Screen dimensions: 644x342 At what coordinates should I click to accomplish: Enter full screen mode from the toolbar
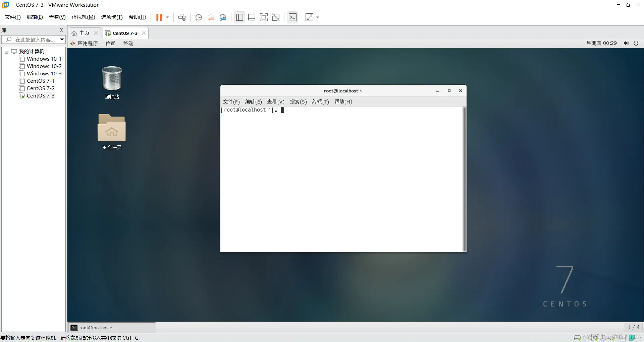point(264,17)
